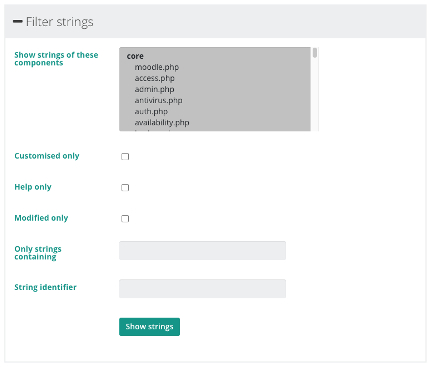432x368 pixels.
Task: Click the Help only label
Action: tap(33, 187)
